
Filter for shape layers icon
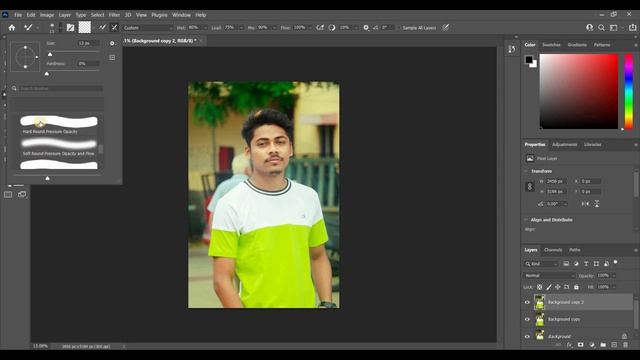click(596, 264)
